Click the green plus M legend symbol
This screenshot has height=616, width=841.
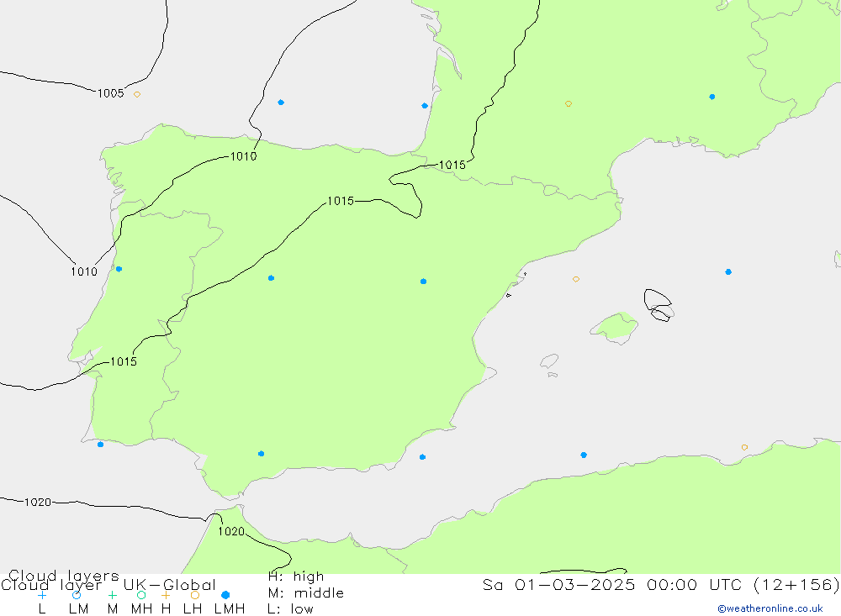pos(112,595)
